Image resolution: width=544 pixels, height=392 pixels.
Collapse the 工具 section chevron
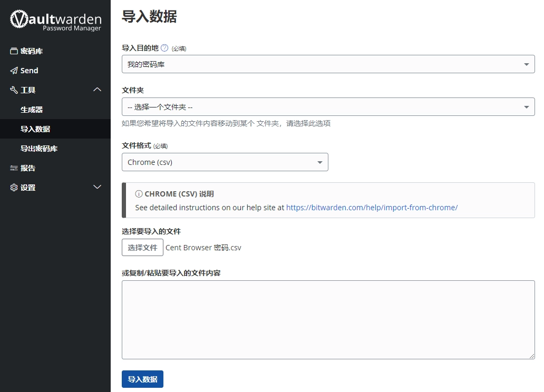(x=97, y=90)
